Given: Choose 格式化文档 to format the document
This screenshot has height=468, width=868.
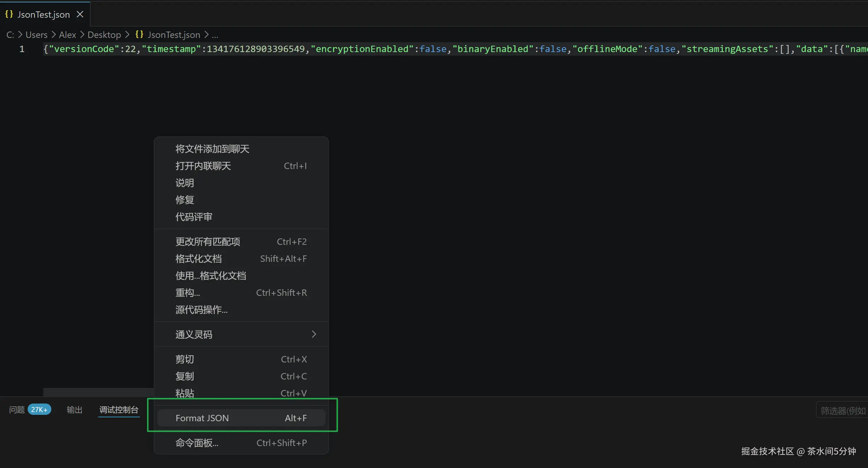Looking at the screenshot, I should point(198,259).
